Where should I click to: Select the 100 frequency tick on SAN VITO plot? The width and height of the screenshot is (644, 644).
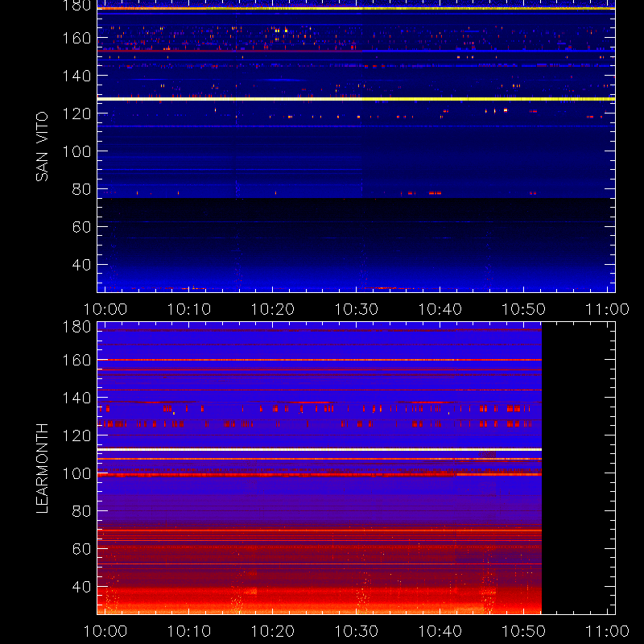pyautogui.click(x=76, y=151)
